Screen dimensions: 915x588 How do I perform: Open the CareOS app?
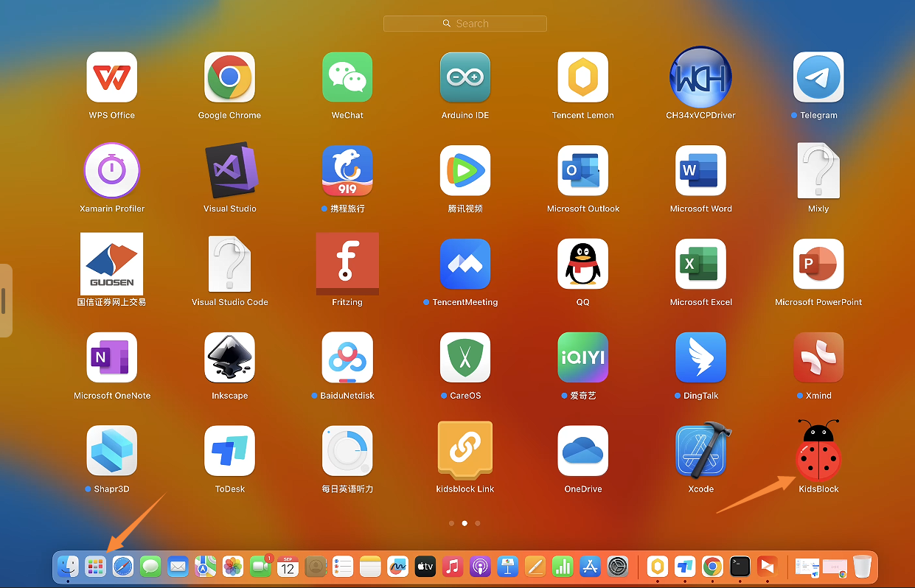click(x=465, y=357)
